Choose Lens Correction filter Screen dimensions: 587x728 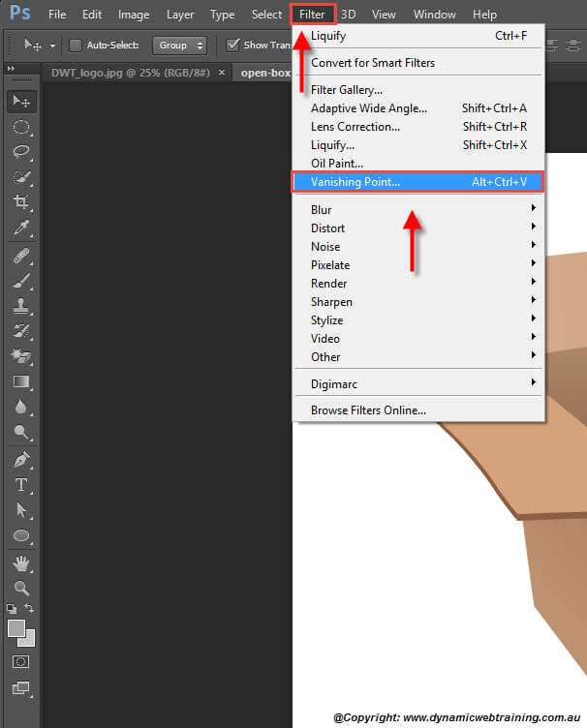(x=418, y=127)
